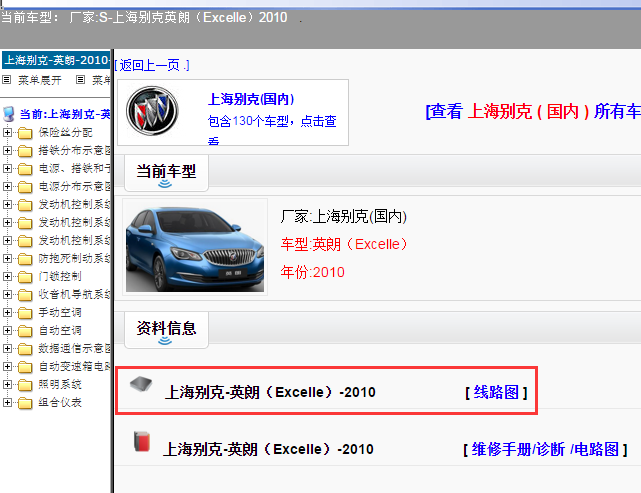Click the 数据通信示意图 folder icon
Viewport: 641px width, 493px height.
tap(25, 349)
